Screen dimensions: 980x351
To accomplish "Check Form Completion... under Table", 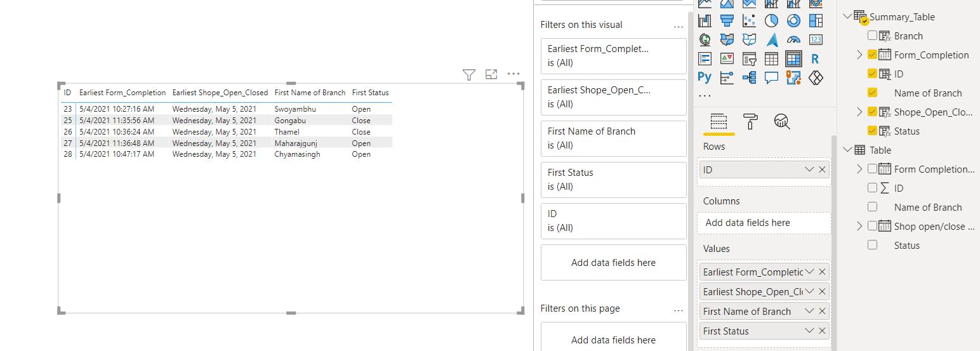I will (x=872, y=169).
